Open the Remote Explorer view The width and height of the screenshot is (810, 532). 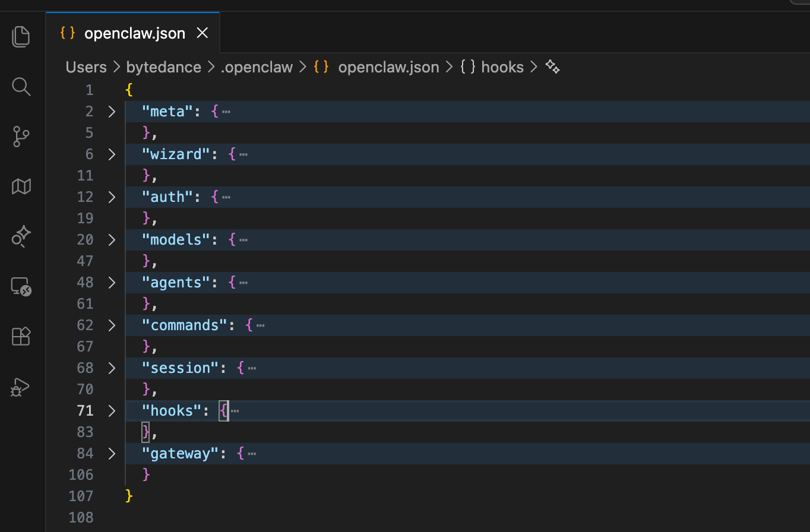click(21, 287)
